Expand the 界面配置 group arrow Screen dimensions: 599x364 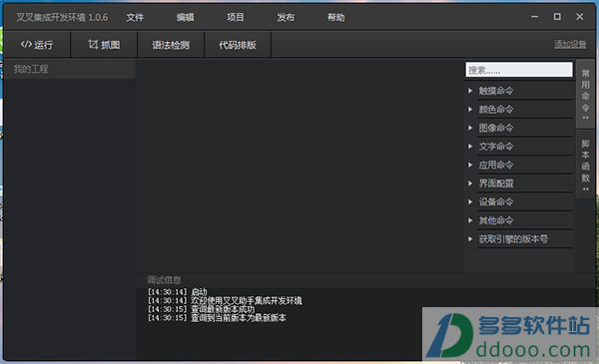pos(470,183)
